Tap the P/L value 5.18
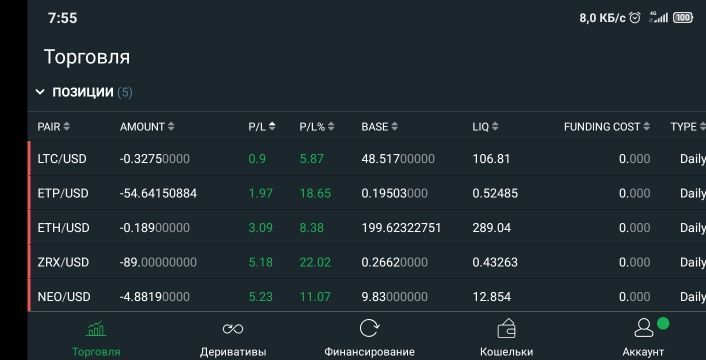This screenshot has width=706, height=360. (260, 262)
